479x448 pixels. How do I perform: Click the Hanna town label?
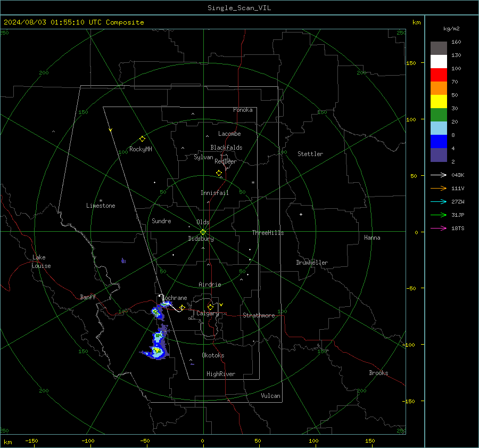(x=372, y=238)
